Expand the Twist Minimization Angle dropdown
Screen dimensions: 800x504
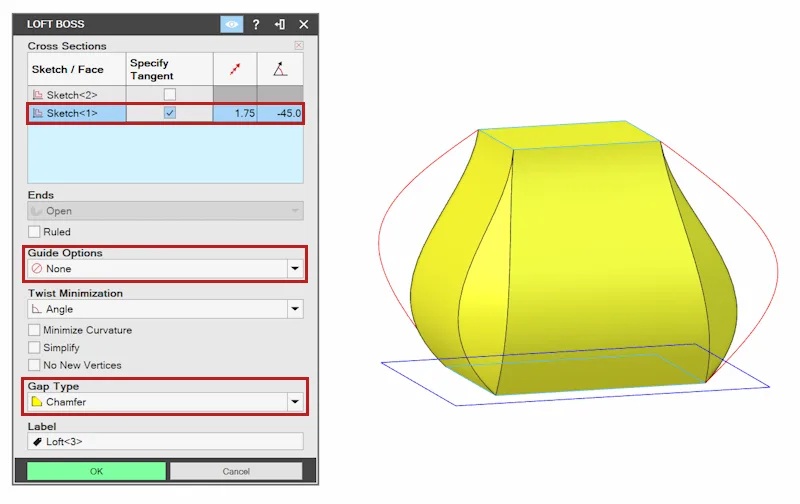pos(165,309)
